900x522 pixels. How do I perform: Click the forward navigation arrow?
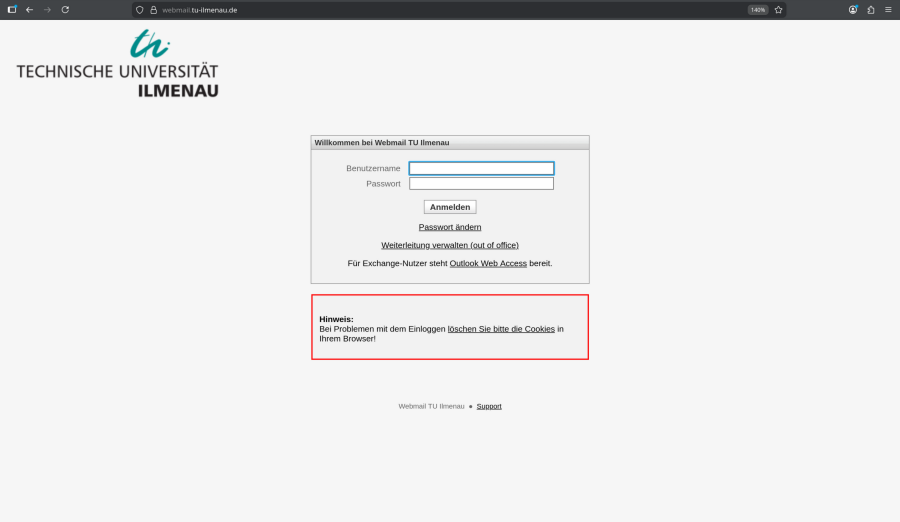pyautogui.click(x=47, y=10)
